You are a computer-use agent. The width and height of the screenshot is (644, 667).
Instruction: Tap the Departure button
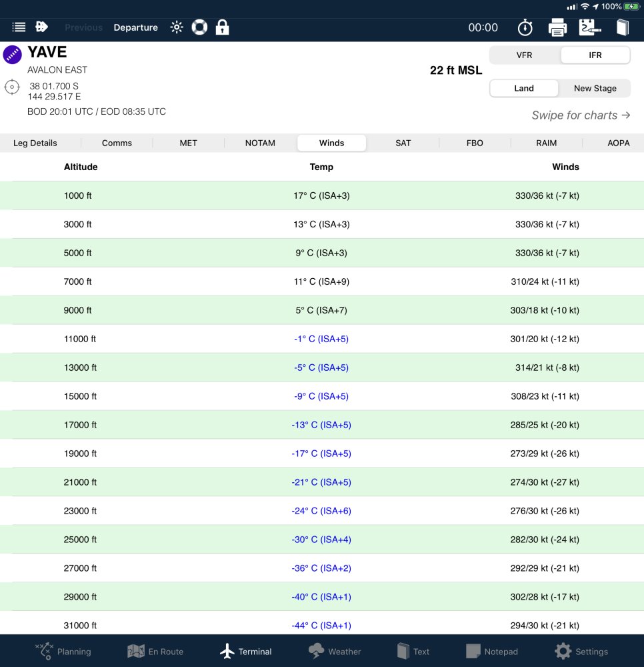tap(135, 27)
